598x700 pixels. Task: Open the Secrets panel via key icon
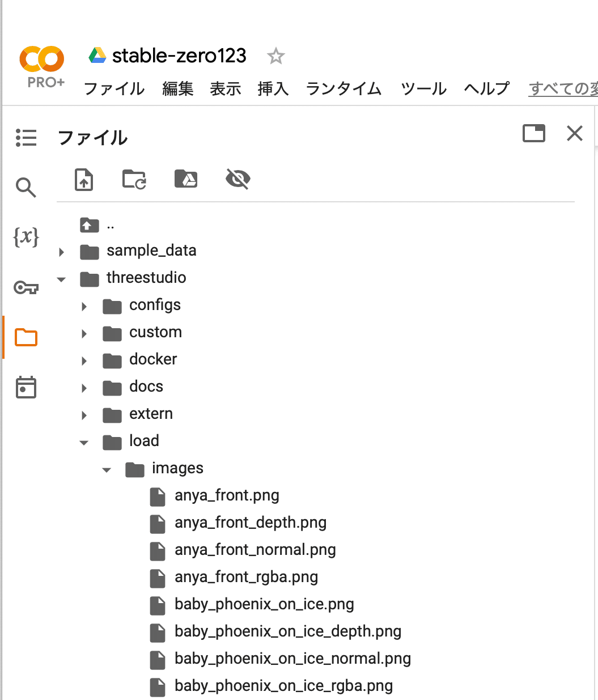(x=26, y=287)
